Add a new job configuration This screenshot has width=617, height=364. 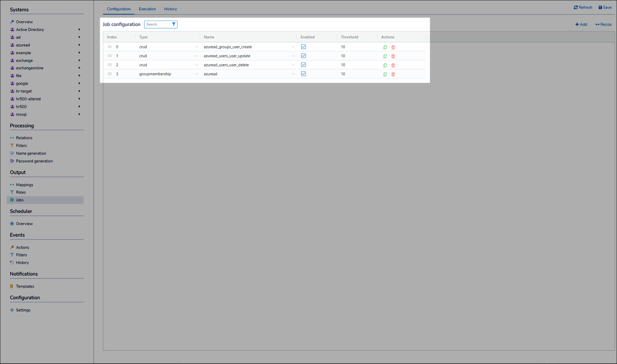pos(581,24)
